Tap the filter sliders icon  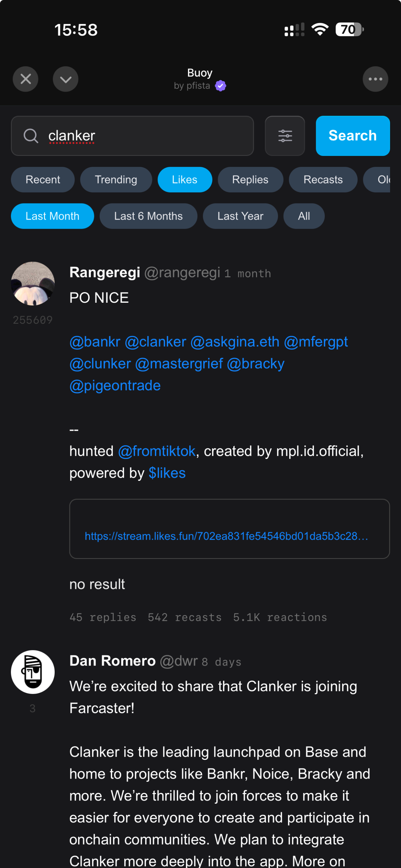(285, 136)
